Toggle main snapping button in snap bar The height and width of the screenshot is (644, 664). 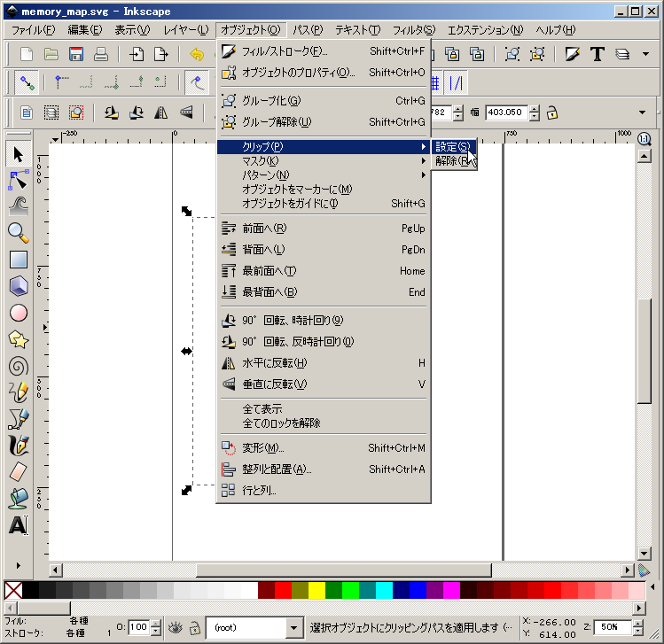point(27,82)
